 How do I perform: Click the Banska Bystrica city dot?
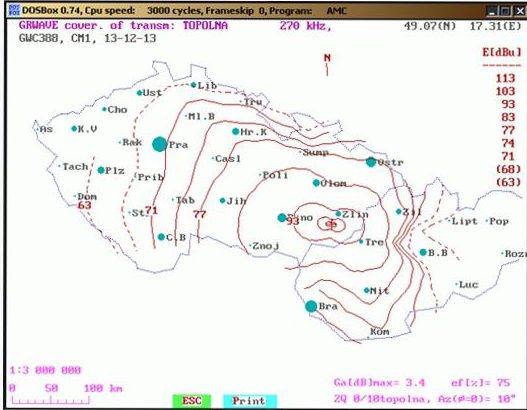point(423,252)
